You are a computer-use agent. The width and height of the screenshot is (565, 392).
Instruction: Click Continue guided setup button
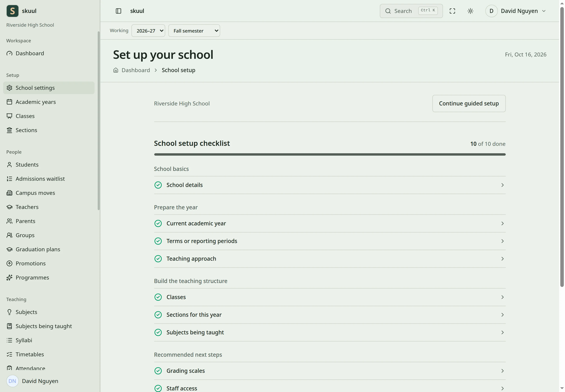[469, 104]
